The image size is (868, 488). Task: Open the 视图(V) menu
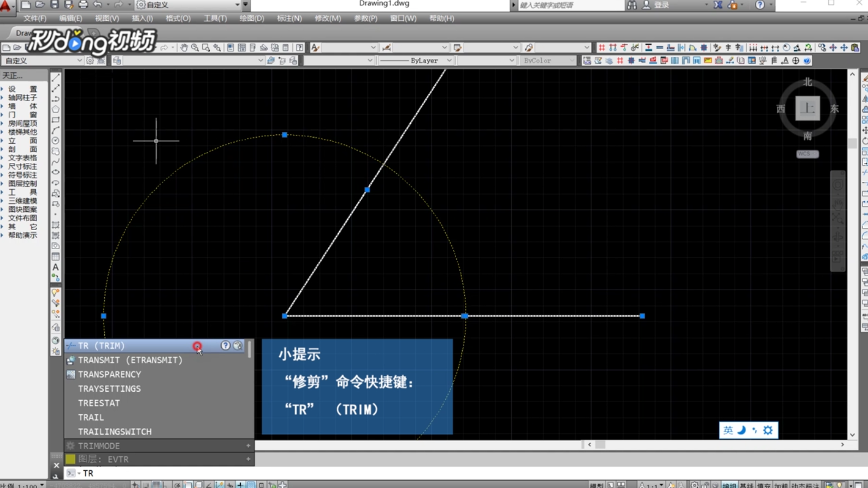click(107, 18)
